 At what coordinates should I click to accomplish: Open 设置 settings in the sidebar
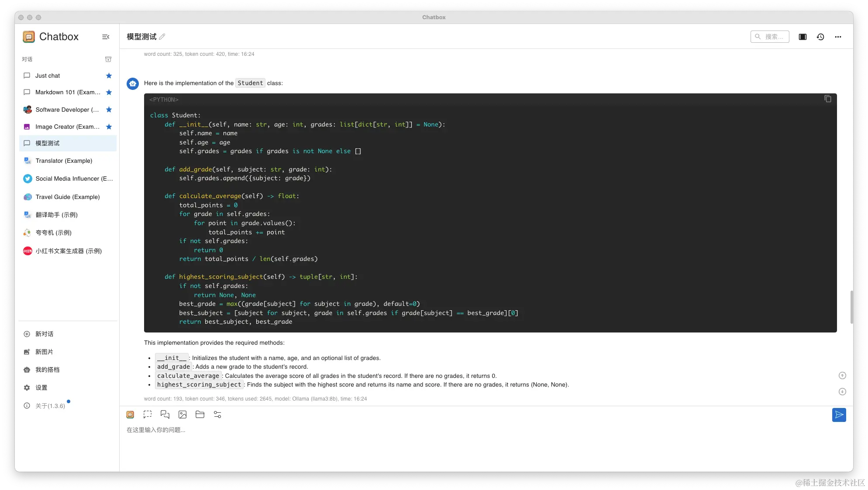(41, 387)
